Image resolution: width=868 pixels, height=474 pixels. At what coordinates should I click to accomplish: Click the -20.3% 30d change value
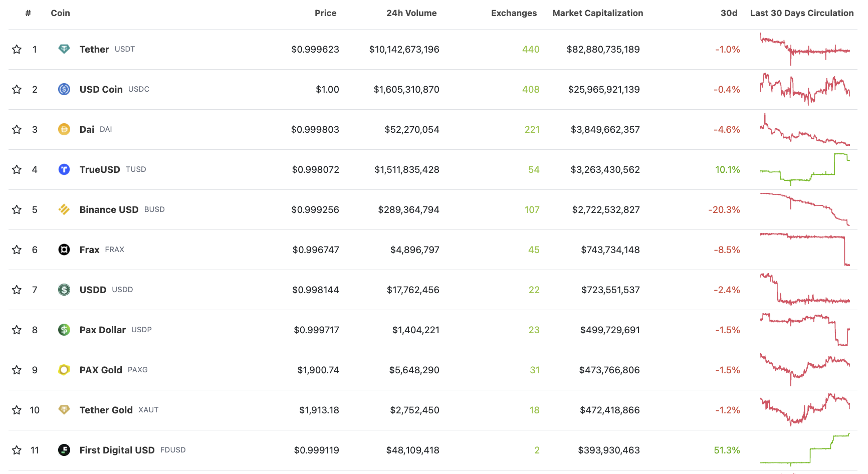[724, 209]
